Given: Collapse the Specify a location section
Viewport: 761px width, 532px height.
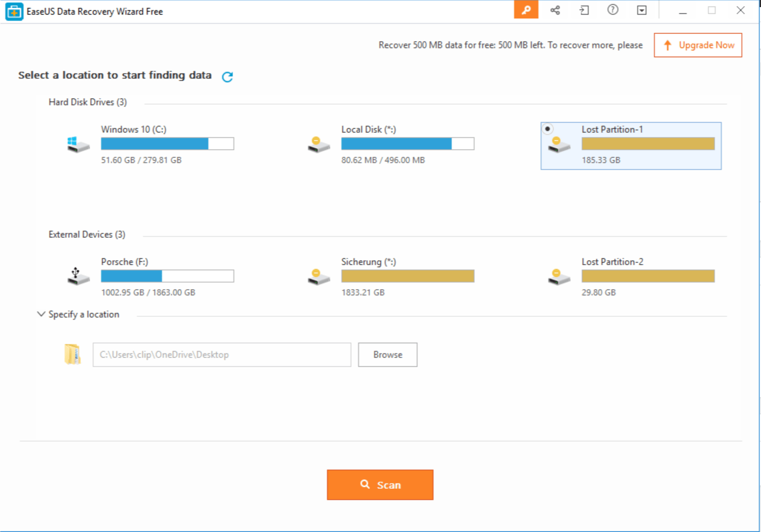Looking at the screenshot, I should coord(41,314).
